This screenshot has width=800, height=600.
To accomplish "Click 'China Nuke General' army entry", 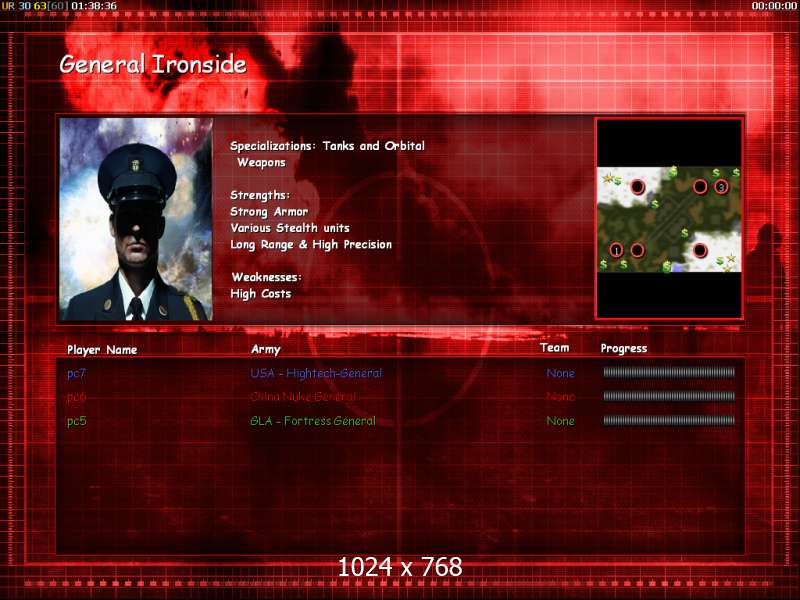I will pyautogui.click(x=303, y=396).
